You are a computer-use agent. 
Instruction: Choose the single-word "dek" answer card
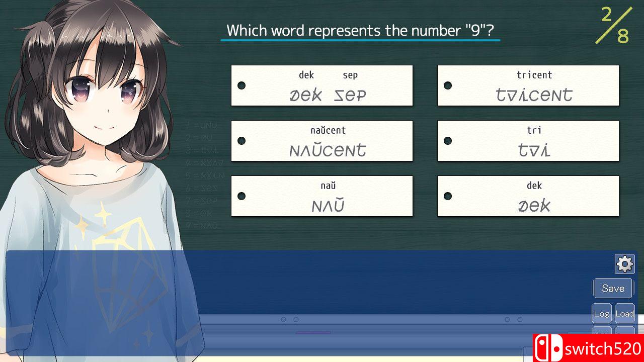[x=528, y=196]
